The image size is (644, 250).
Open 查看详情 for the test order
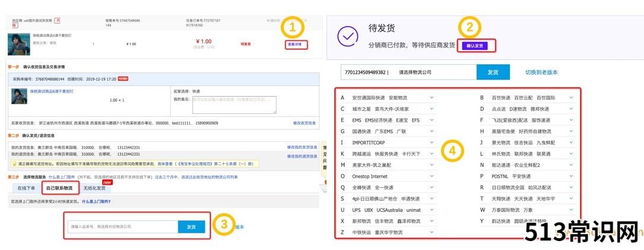296,45
